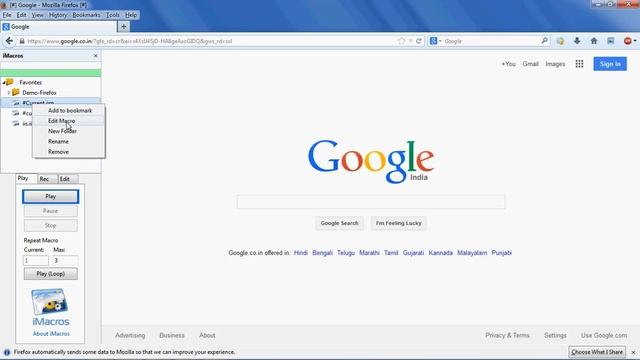The height and width of the screenshot is (360, 640).
Task: Choose Add to bookmark from context menu
Action: 70,111
